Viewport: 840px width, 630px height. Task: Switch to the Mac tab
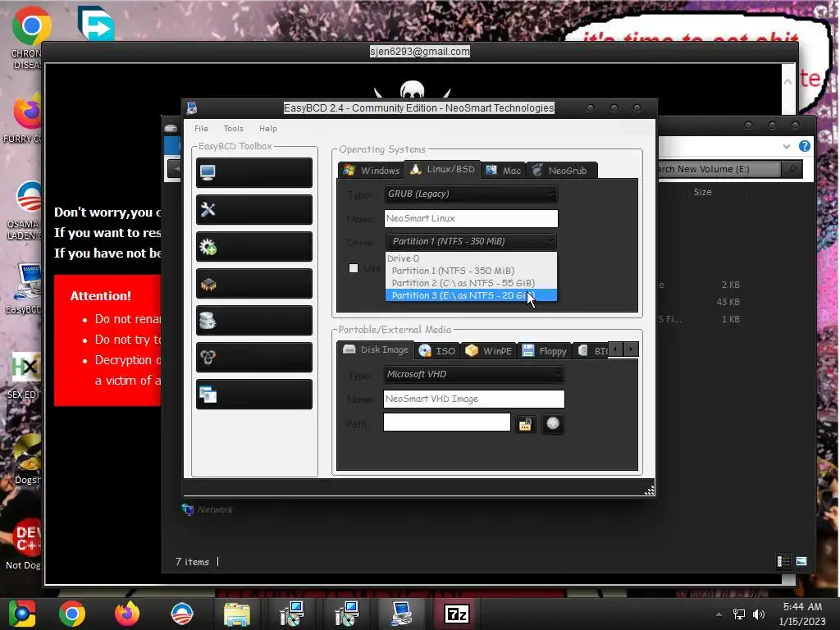503,171
